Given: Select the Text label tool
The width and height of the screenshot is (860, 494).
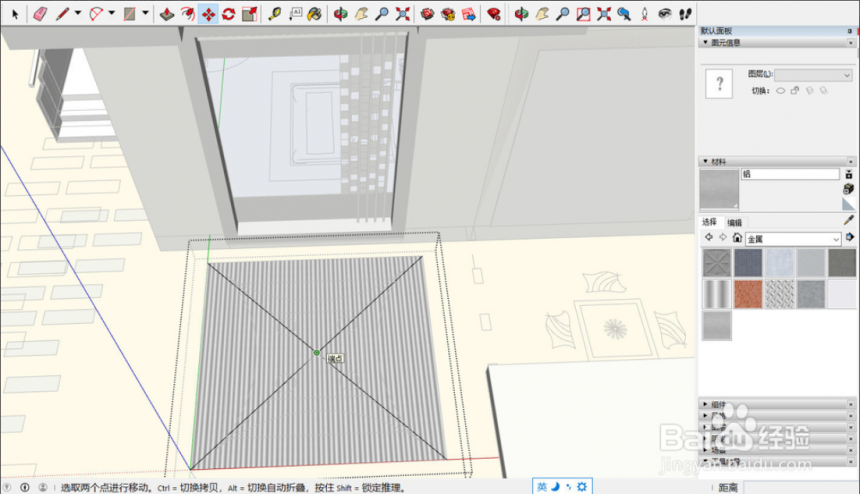Looking at the screenshot, I should tap(295, 14).
